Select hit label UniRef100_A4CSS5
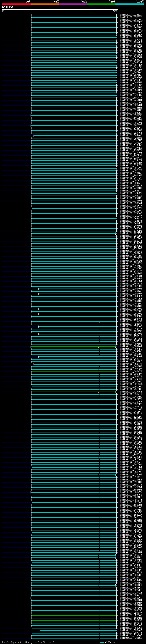 (x=131, y=85)
